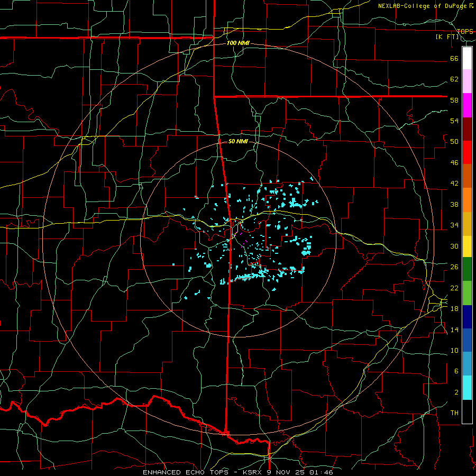Click the dark red 54 legend swatch
The height and width of the screenshot is (476, 476).
[x=467, y=129]
